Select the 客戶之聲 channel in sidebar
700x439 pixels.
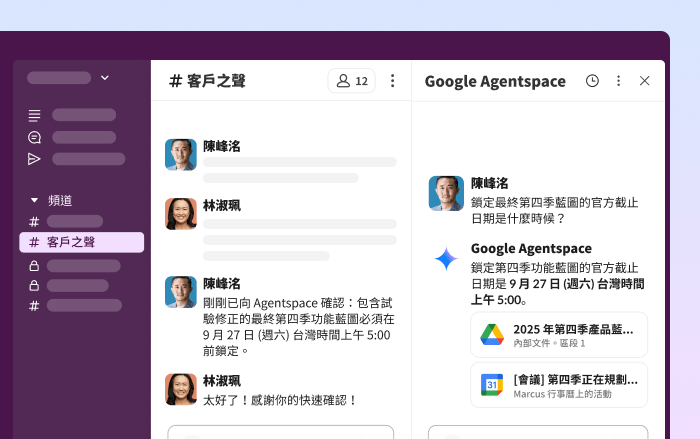81,242
